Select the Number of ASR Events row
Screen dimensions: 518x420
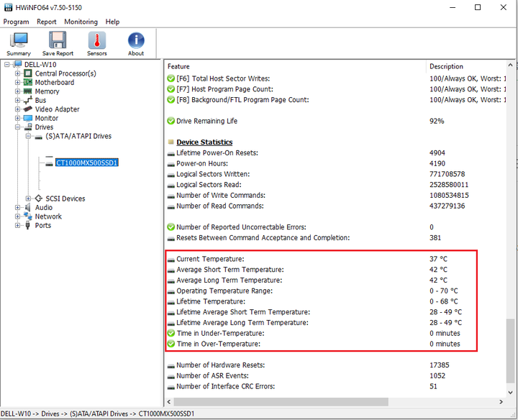click(335, 375)
